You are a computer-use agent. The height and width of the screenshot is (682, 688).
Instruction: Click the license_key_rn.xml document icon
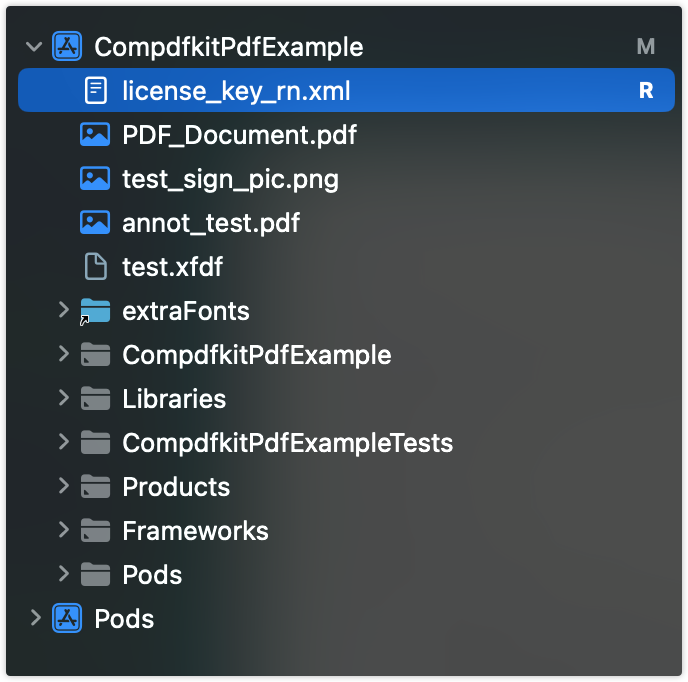[x=96, y=90]
